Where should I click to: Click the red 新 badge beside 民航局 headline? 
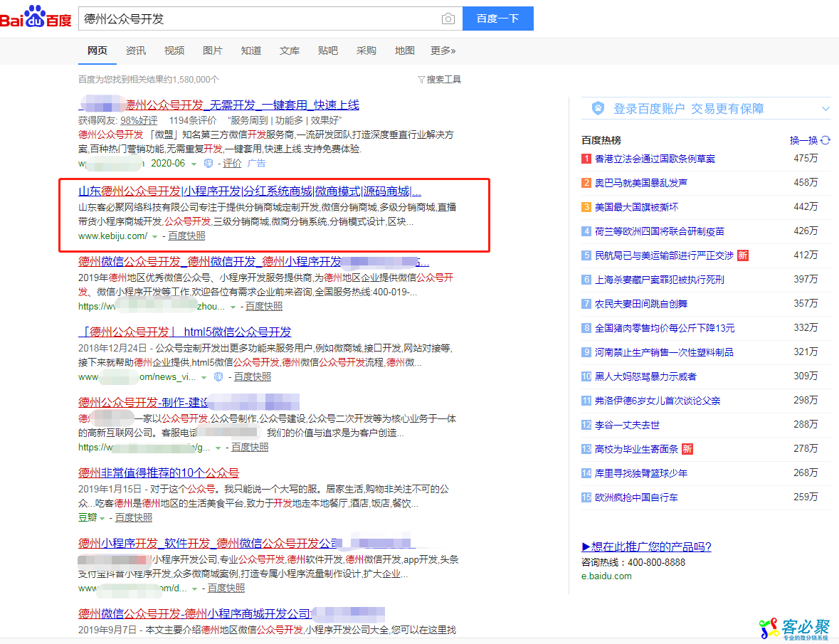coord(743,255)
